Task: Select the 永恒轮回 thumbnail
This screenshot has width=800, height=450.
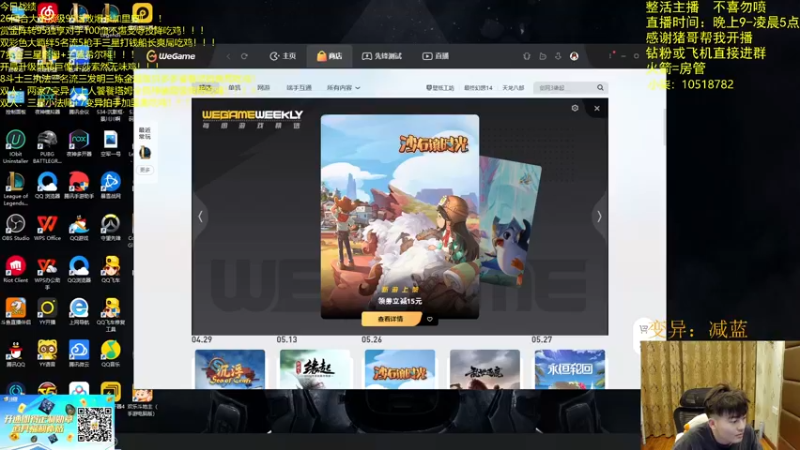Action: (x=570, y=369)
